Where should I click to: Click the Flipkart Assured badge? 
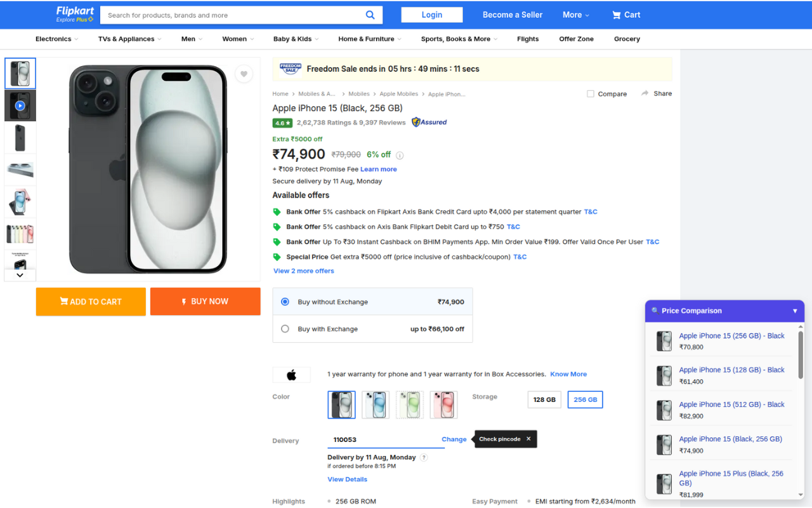(429, 122)
